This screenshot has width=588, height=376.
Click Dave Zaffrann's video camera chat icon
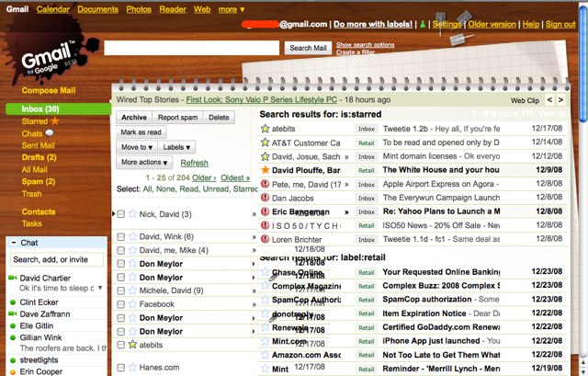pos(12,313)
